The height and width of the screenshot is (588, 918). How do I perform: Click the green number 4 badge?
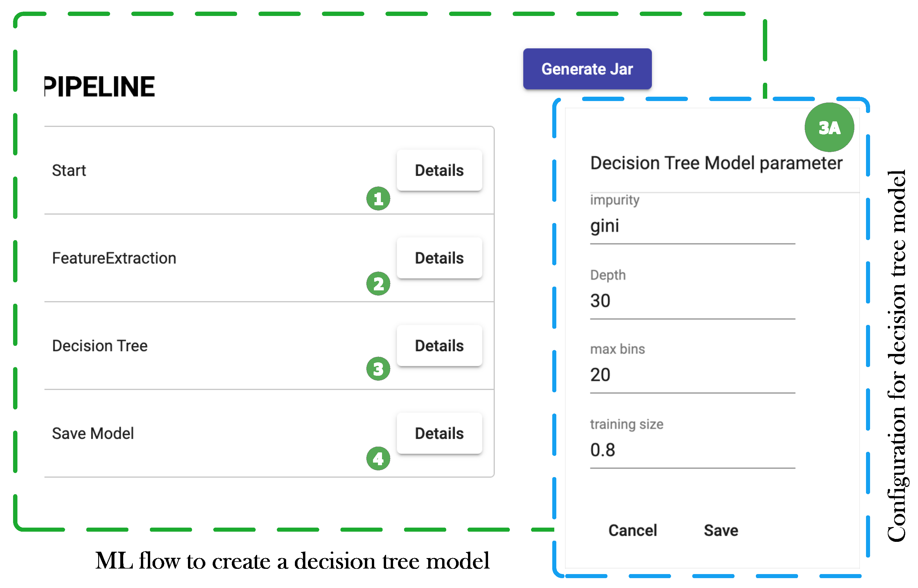[x=378, y=458]
